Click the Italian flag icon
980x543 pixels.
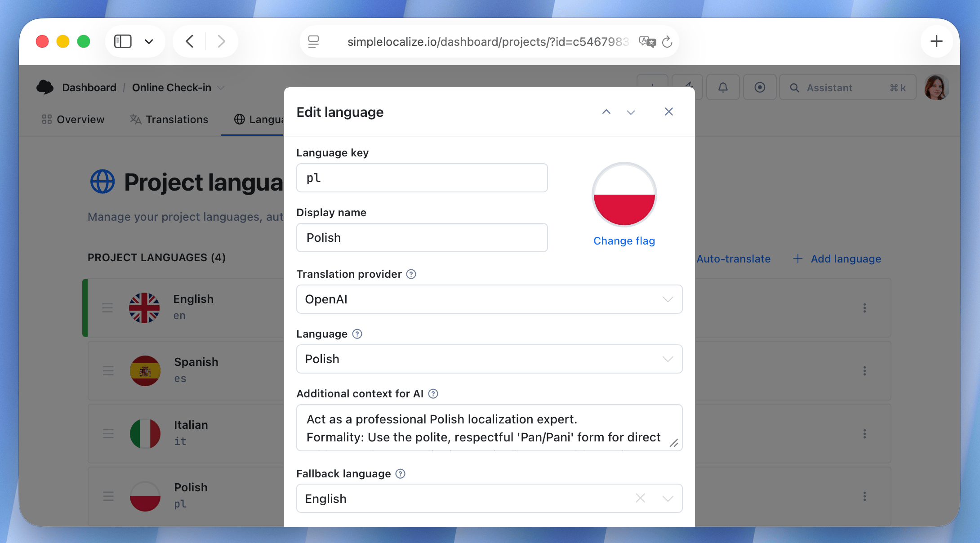point(145,434)
